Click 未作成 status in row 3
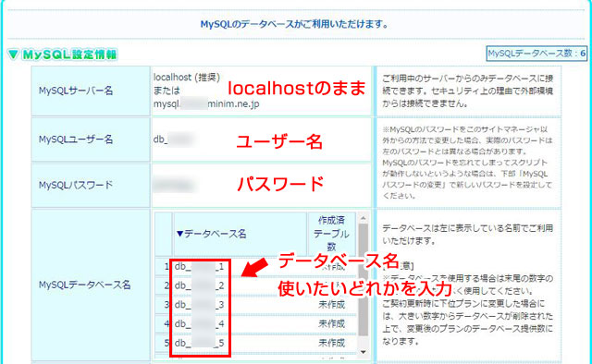 tap(331, 304)
